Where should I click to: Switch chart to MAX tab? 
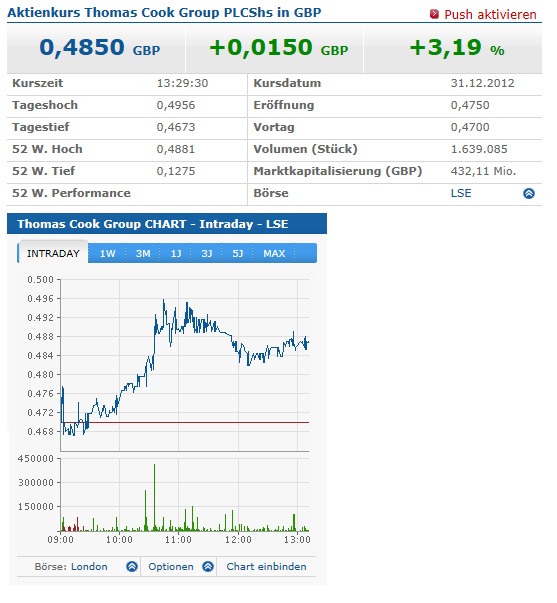point(274,253)
